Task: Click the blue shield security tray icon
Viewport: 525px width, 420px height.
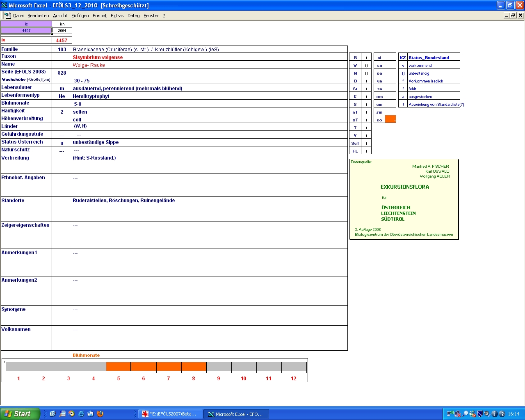Action: coord(480,414)
